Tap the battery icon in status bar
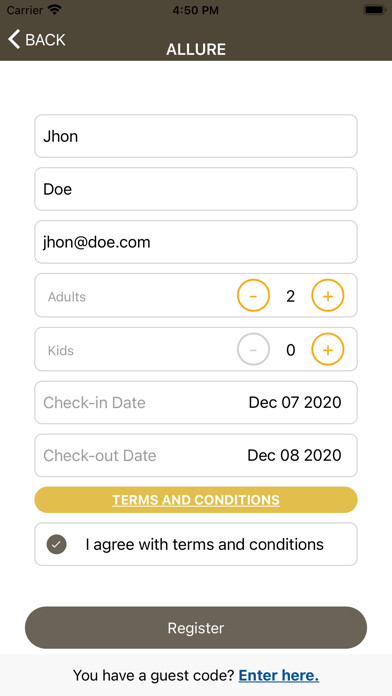 point(374,10)
